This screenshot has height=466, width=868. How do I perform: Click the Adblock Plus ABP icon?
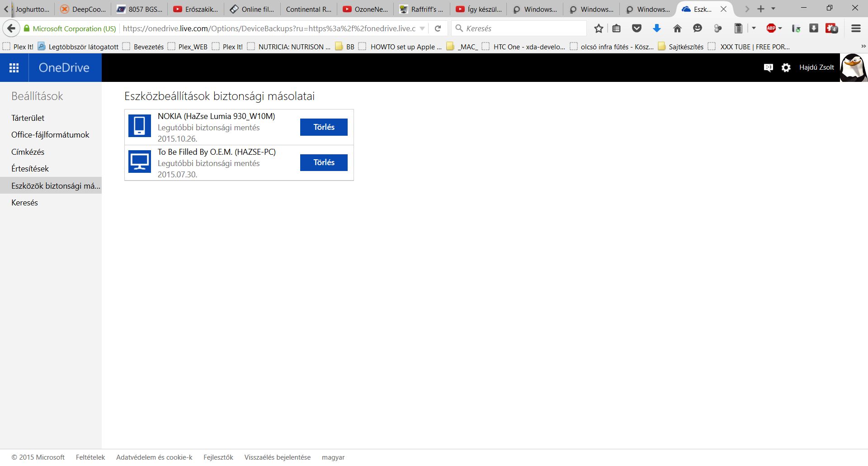pyautogui.click(x=771, y=29)
